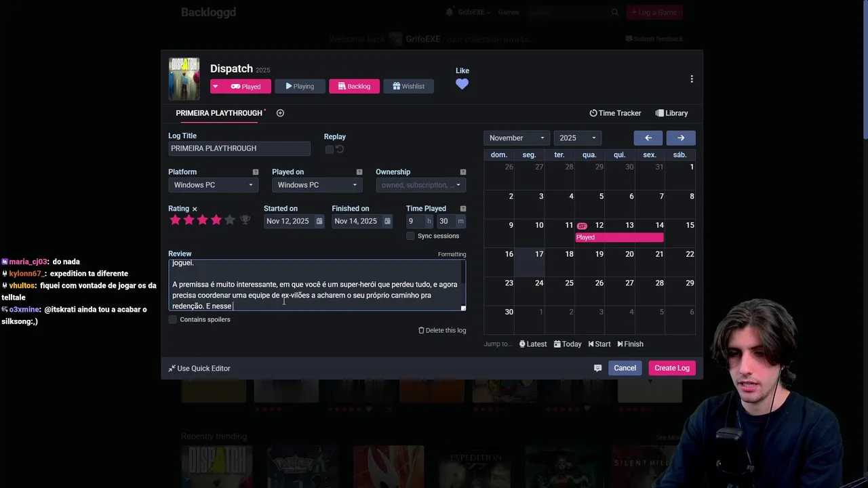Click Games in the Backloggd header
The image size is (868, 488).
[x=509, y=12]
